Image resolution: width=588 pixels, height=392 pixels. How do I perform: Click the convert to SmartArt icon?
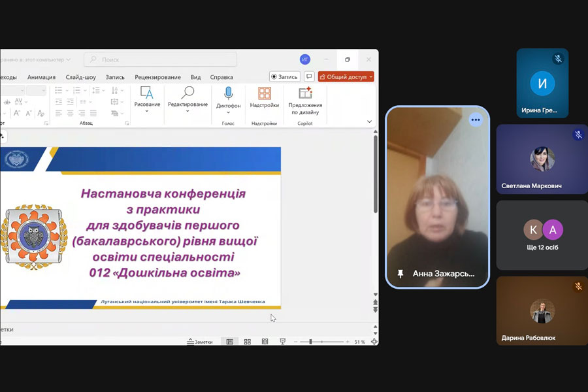[x=115, y=113]
